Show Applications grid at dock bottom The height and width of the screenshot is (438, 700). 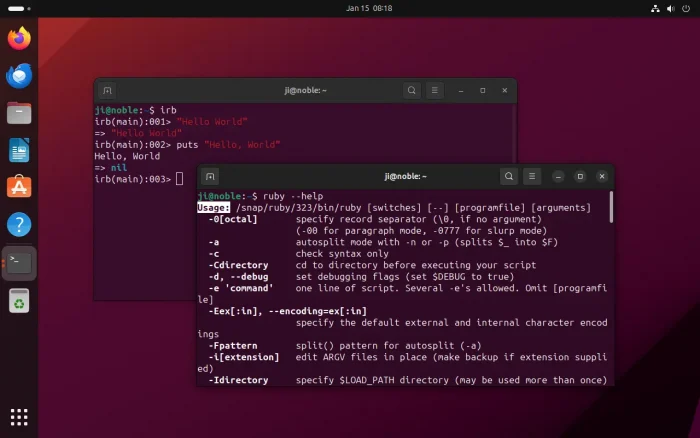[19, 416]
